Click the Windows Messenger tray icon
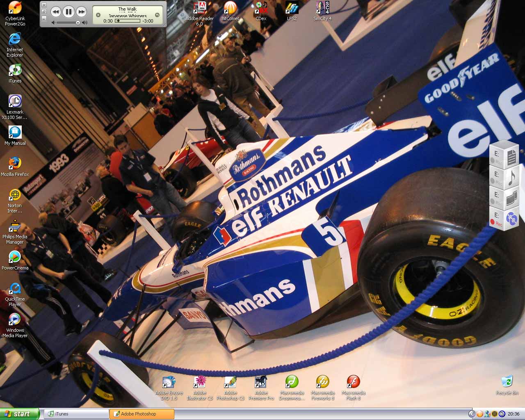Screen dimensions: 525x420 (487, 414)
